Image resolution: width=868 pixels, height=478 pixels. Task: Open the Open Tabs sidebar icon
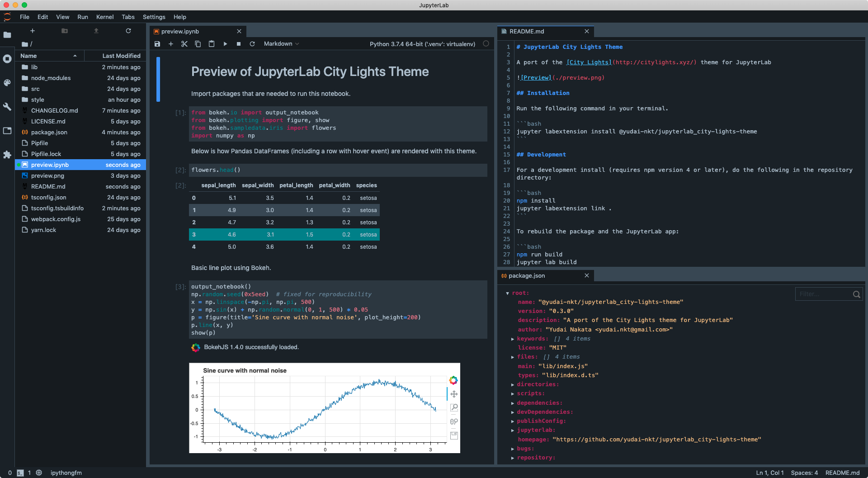[7, 131]
